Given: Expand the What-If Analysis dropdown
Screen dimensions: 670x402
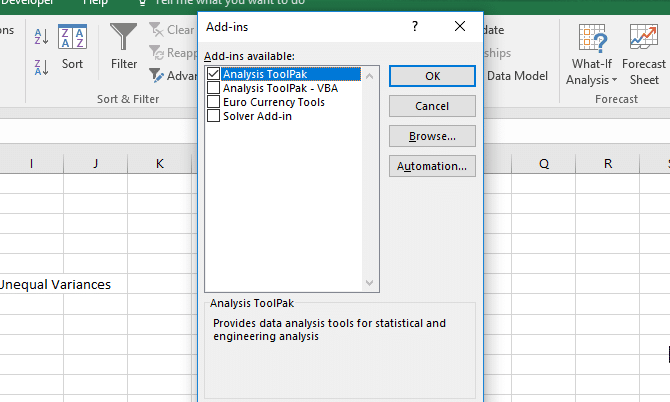Looking at the screenshot, I should pos(592,55).
